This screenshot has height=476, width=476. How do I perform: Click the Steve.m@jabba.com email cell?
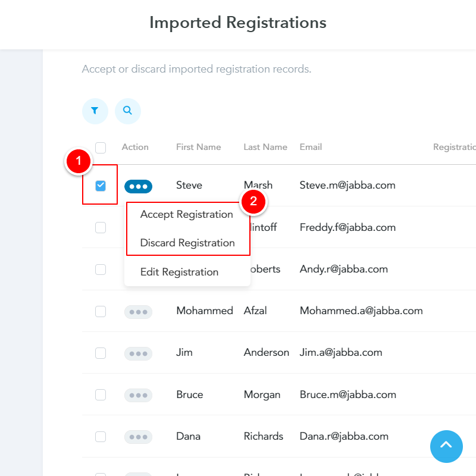coord(347,185)
